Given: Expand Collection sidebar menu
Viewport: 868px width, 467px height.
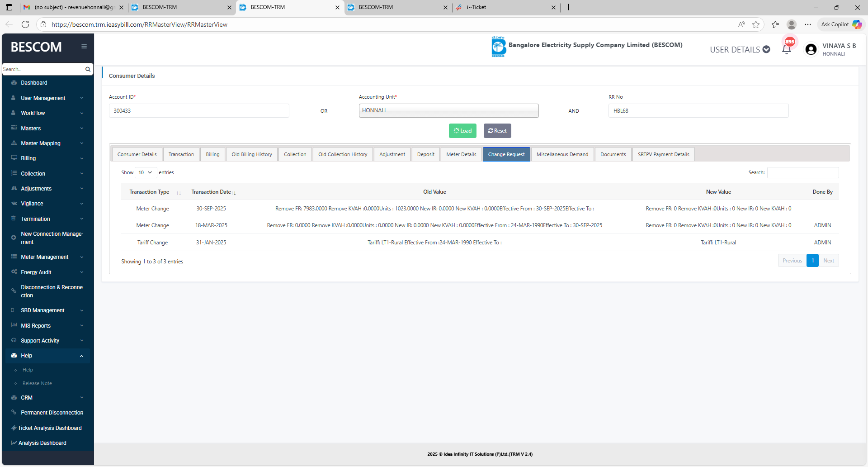Looking at the screenshot, I should pyautogui.click(x=47, y=174).
